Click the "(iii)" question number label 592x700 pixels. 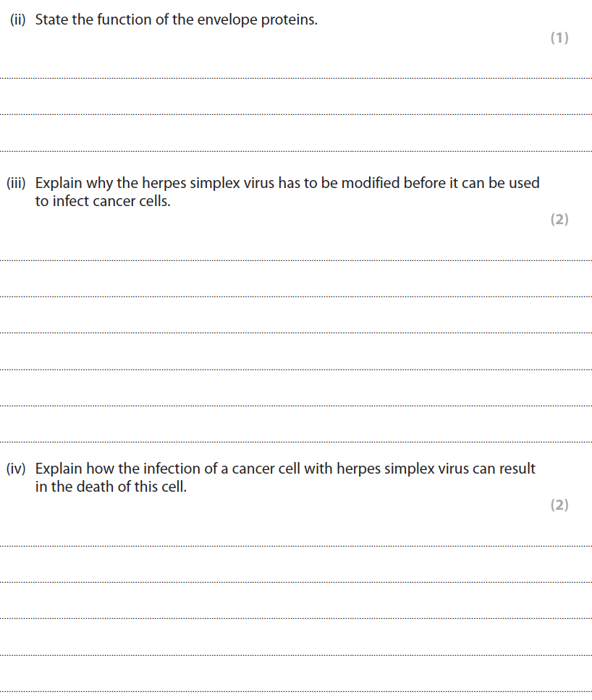(17, 183)
